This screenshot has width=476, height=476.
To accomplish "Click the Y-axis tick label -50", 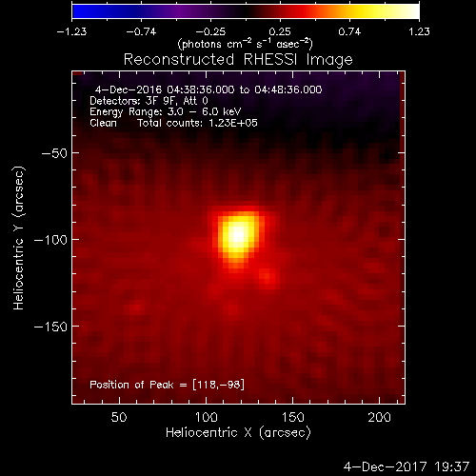I will (54, 153).
